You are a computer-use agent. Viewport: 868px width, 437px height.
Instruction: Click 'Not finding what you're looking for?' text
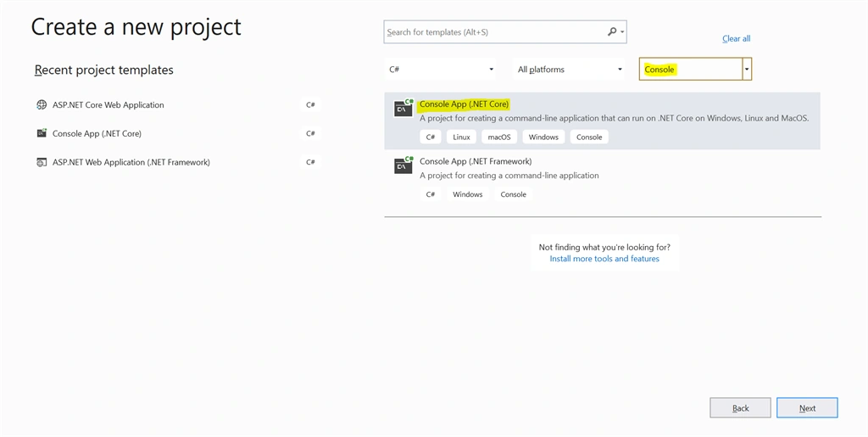604,247
